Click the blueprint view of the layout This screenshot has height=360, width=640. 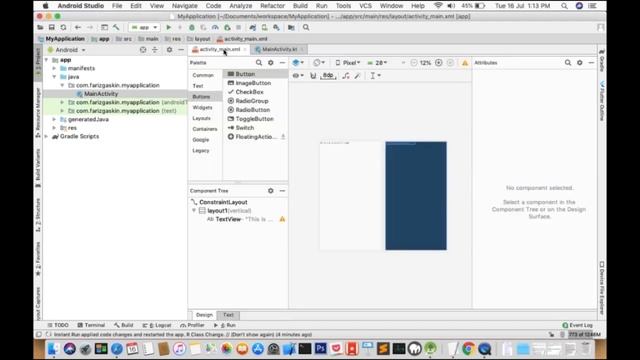pyautogui.click(x=416, y=196)
